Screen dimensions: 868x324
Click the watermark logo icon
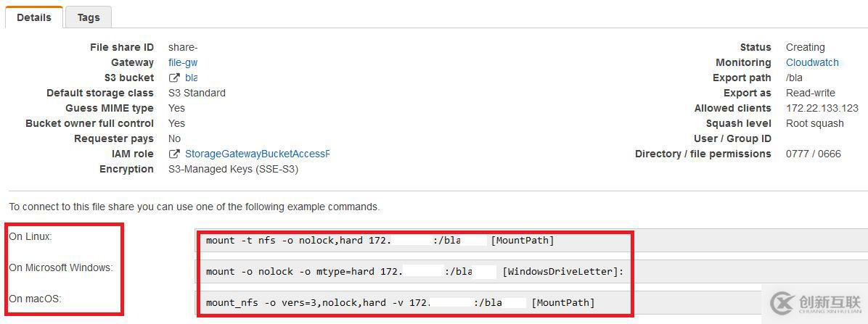(782, 302)
